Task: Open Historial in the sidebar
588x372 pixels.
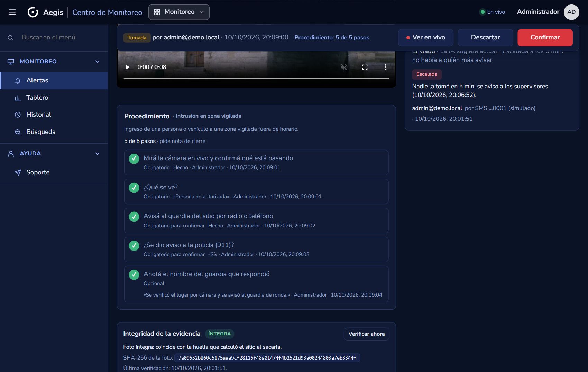Action: point(54,115)
